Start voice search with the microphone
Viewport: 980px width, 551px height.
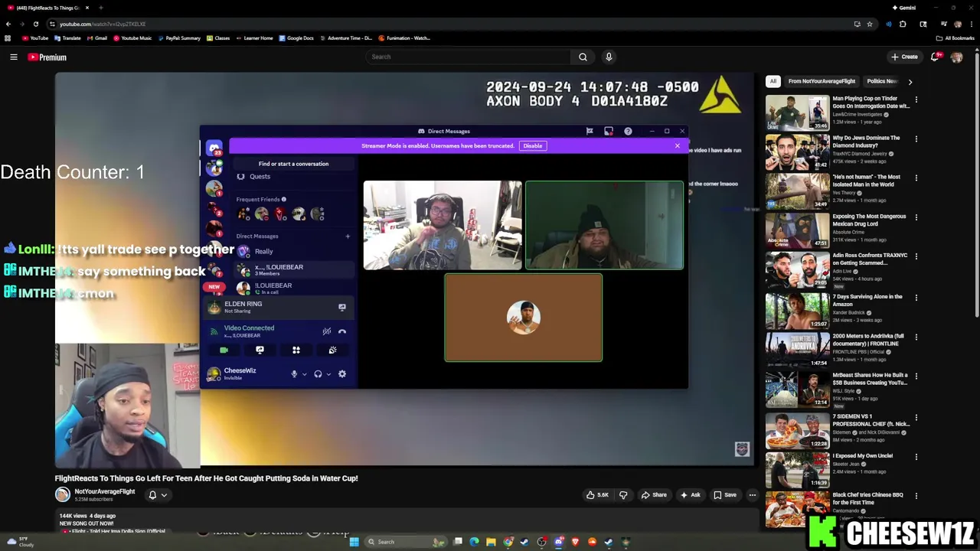609,57
